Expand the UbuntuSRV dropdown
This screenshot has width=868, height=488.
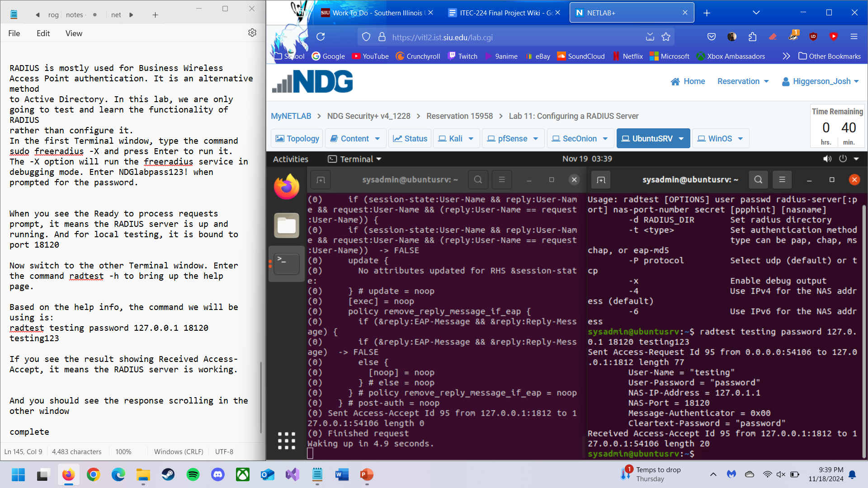pos(681,139)
